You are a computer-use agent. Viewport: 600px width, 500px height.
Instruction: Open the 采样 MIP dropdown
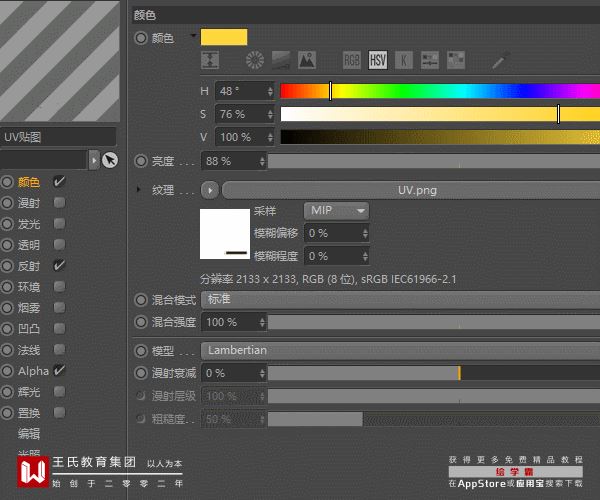pyautogui.click(x=336, y=211)
